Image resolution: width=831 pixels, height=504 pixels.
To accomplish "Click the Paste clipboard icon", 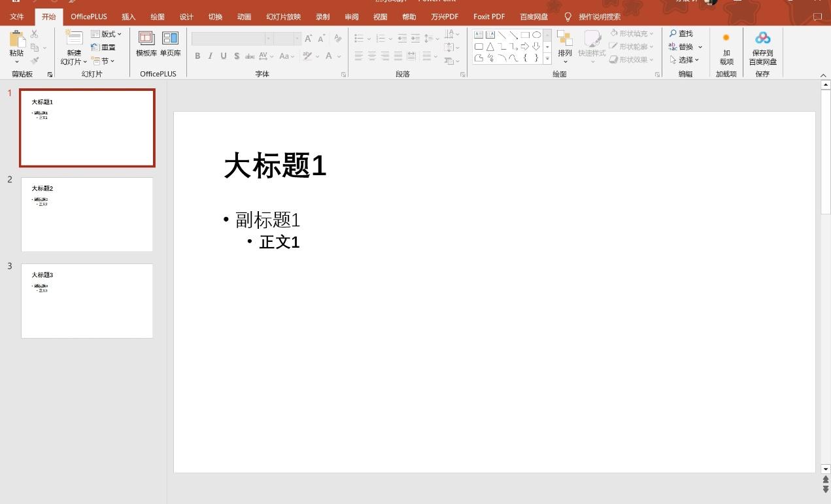I will coord(16,39).
